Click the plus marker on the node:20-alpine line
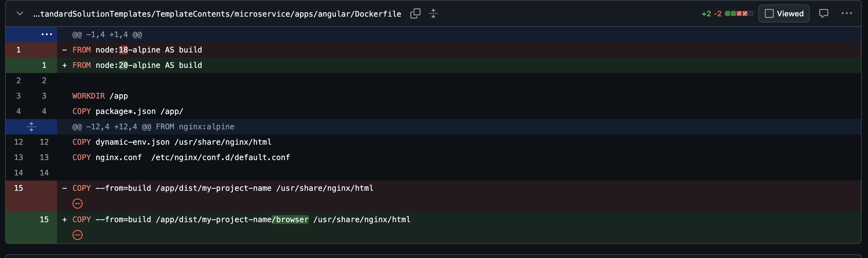The height and width of the screenshot is (258, 868). coord(64,65)
